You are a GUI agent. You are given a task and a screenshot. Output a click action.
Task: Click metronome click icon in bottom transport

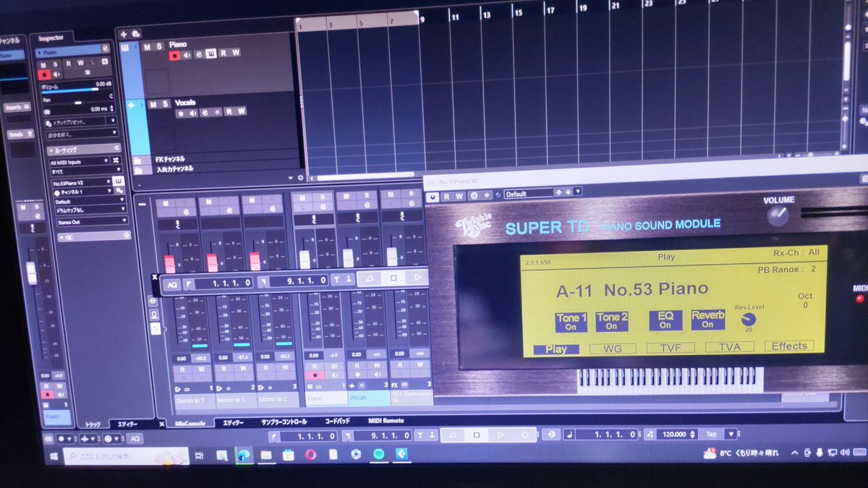(x=552, y=434)
